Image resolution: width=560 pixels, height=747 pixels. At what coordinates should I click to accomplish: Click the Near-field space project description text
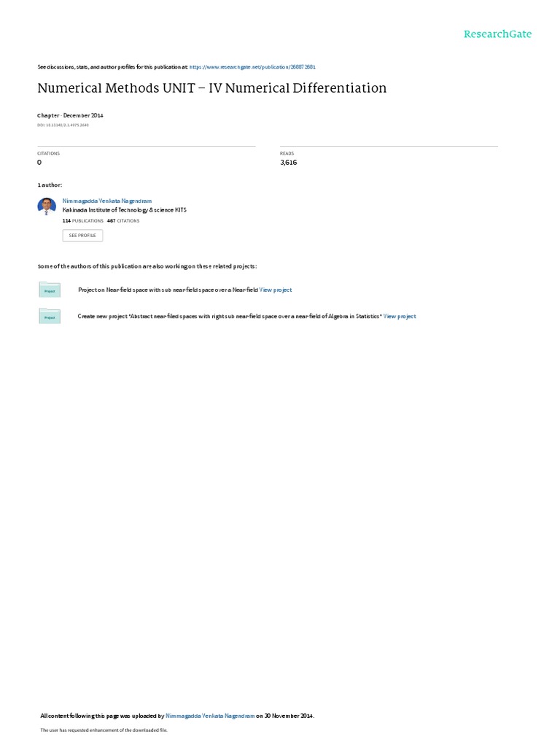pos(168,290)
